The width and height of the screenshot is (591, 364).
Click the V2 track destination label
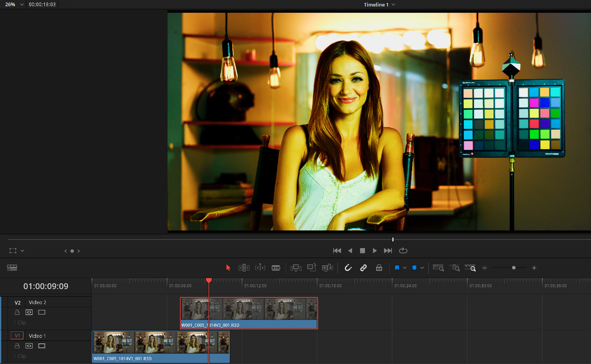(x=18, y=303)
